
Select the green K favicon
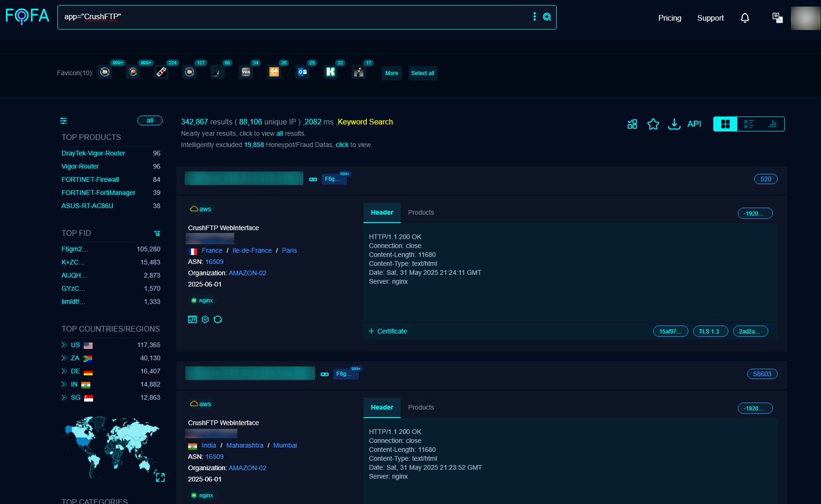tap(330, 72)
